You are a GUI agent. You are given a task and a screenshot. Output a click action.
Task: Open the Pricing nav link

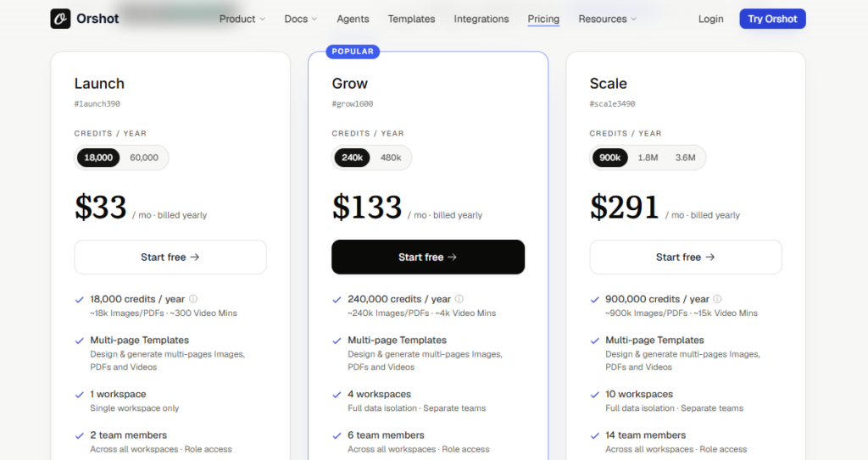[x=543, y=19]
